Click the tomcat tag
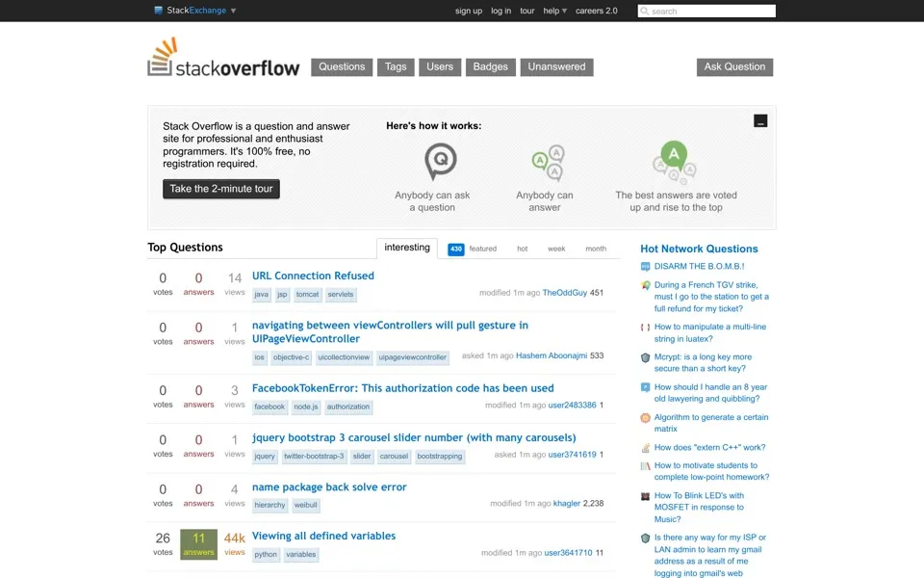 307,295
